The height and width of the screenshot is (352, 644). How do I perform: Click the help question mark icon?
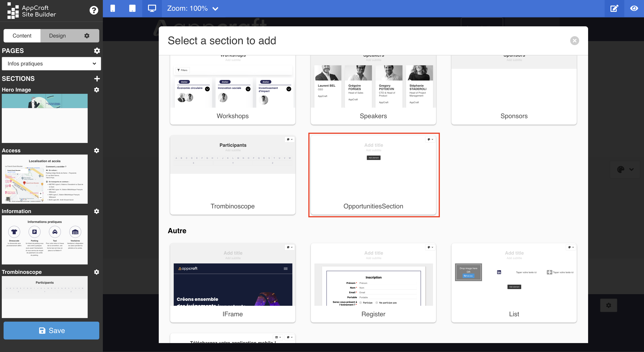tap(94, 10)
